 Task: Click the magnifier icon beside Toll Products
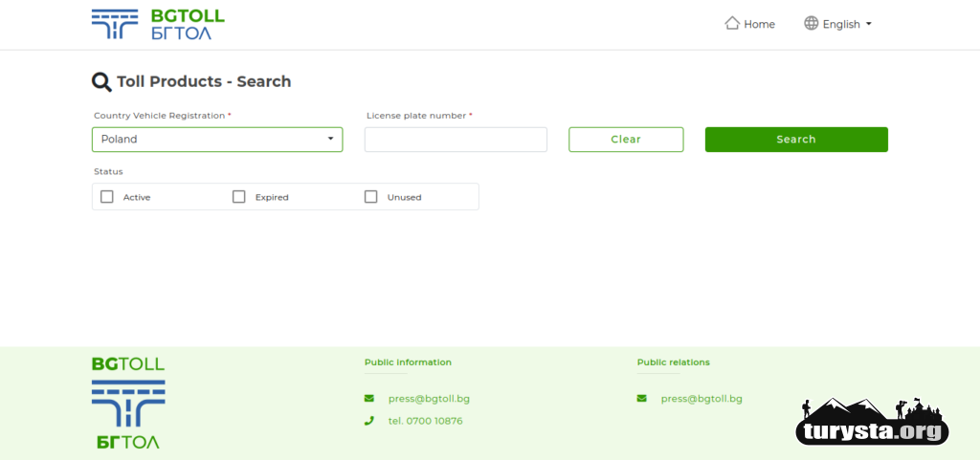[101, 82]
